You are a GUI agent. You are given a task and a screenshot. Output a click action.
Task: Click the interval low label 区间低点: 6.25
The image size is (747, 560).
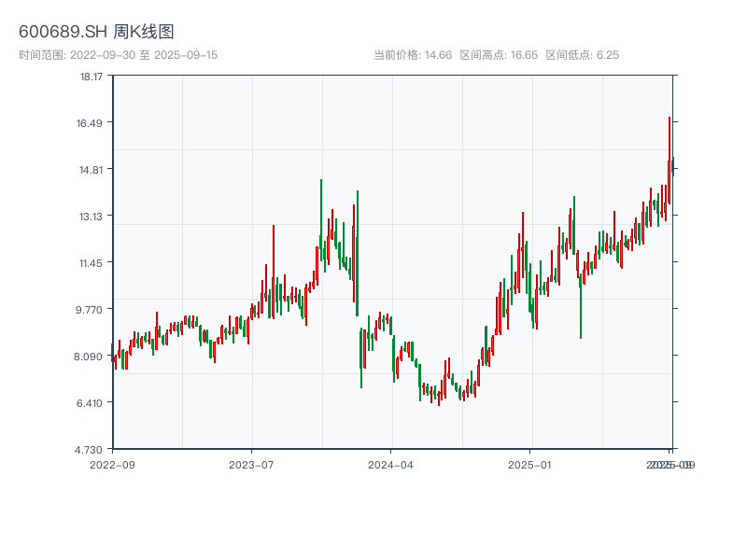(x=582, y=55)
